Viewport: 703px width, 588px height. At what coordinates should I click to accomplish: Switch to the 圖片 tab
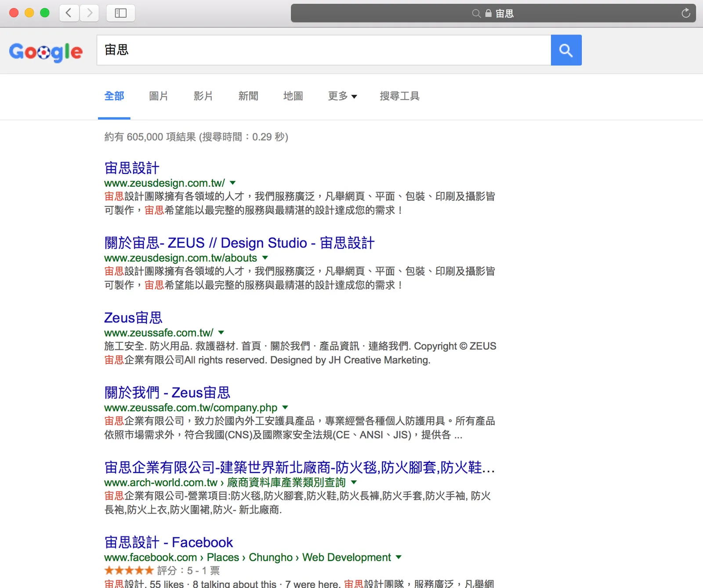point(159,96)
